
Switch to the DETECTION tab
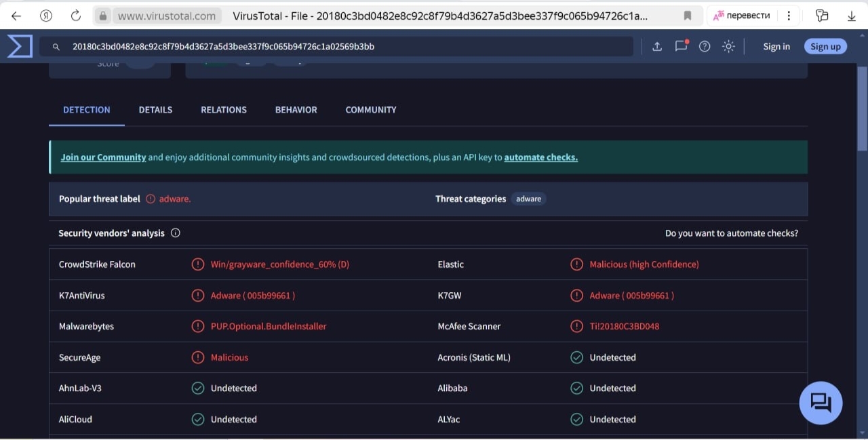pyautogui.click(x=87, y=110)
